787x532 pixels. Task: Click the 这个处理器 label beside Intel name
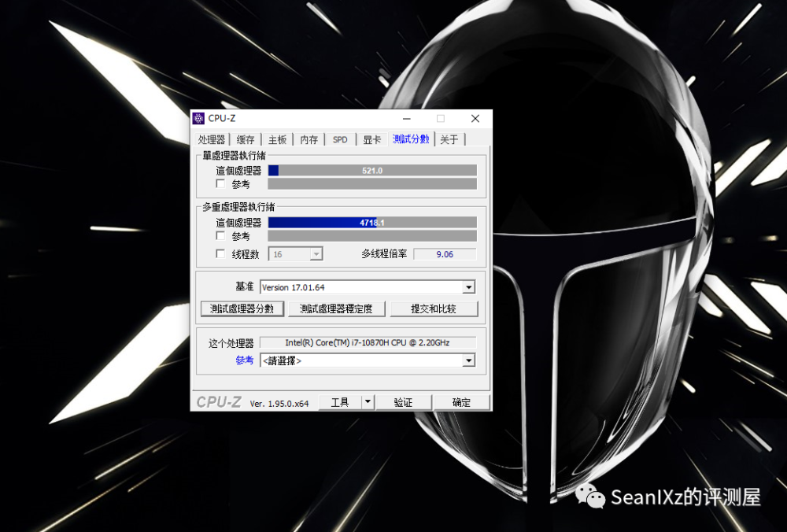231,343
